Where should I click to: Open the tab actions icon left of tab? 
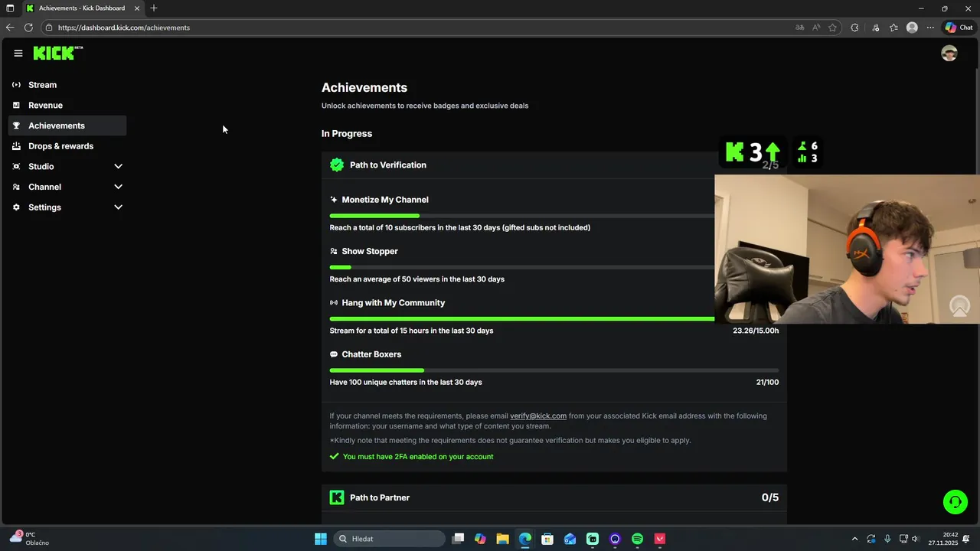(x=10, y=8)
